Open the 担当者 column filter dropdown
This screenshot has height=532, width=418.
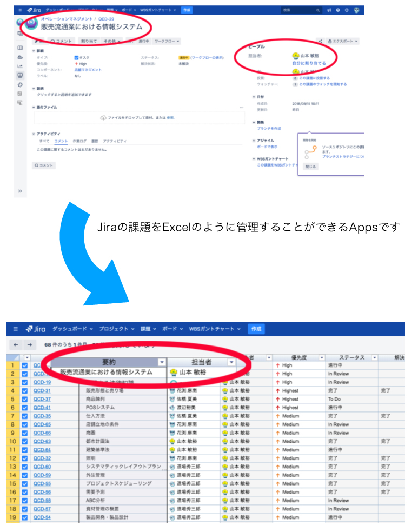[231, 362]
